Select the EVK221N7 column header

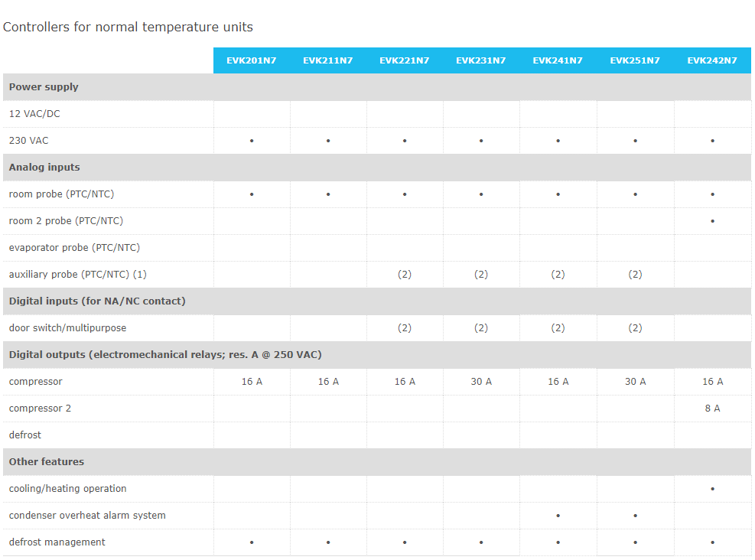tap(405, 60)
